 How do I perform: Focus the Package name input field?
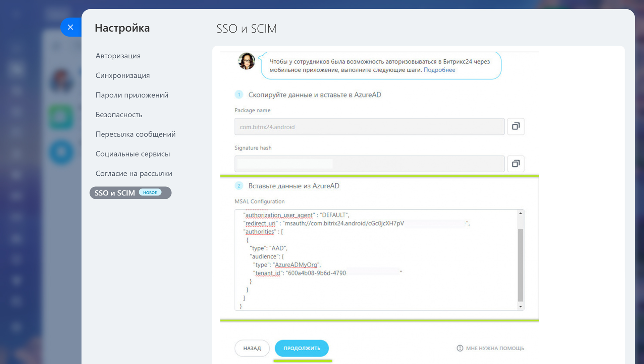[x=369, y=127]
